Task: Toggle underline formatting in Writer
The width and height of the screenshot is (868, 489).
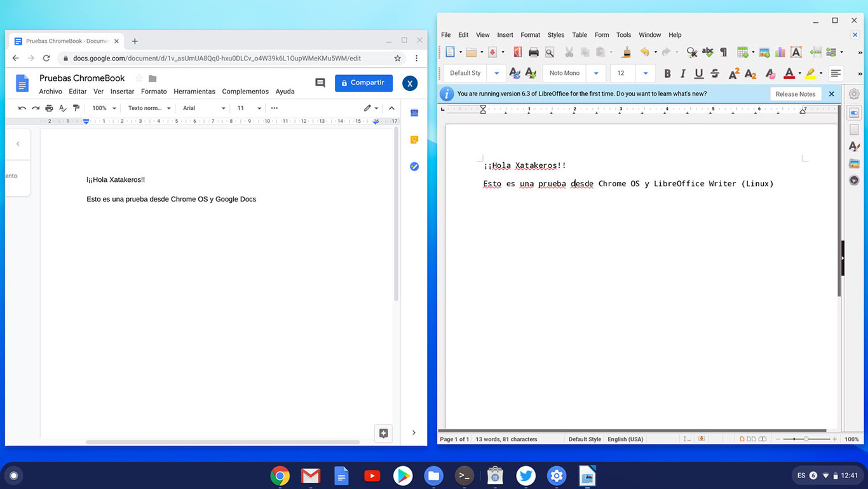Action: (x=698, y=73)
